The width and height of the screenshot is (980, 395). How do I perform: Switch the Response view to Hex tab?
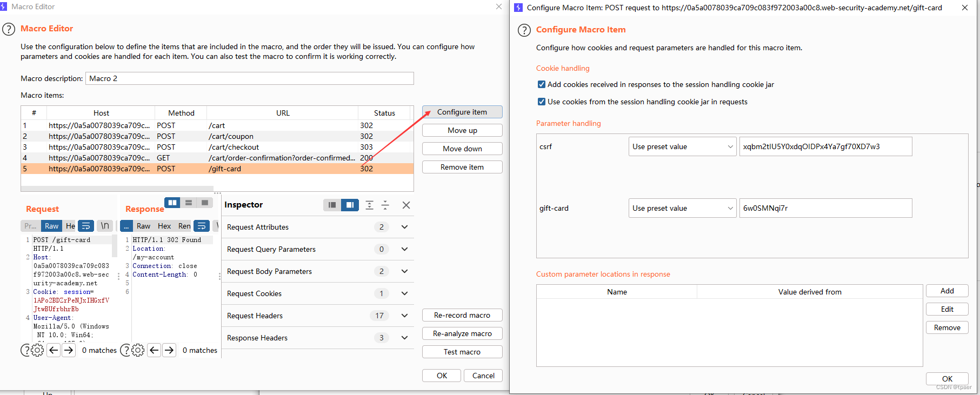[x=164, y=226]
